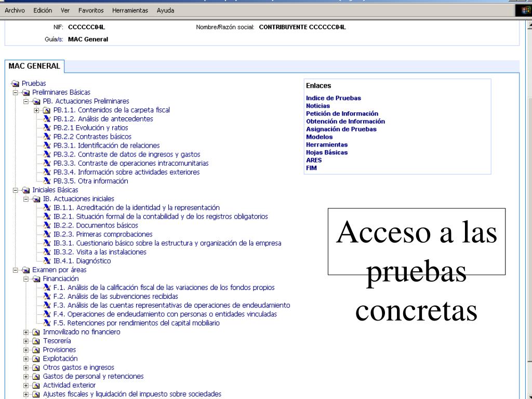Image resolution: width=532 pixels, height=399 pixels.
Task: Collapse the Iniciales Básicas node
Action: [x=15, y=190]
